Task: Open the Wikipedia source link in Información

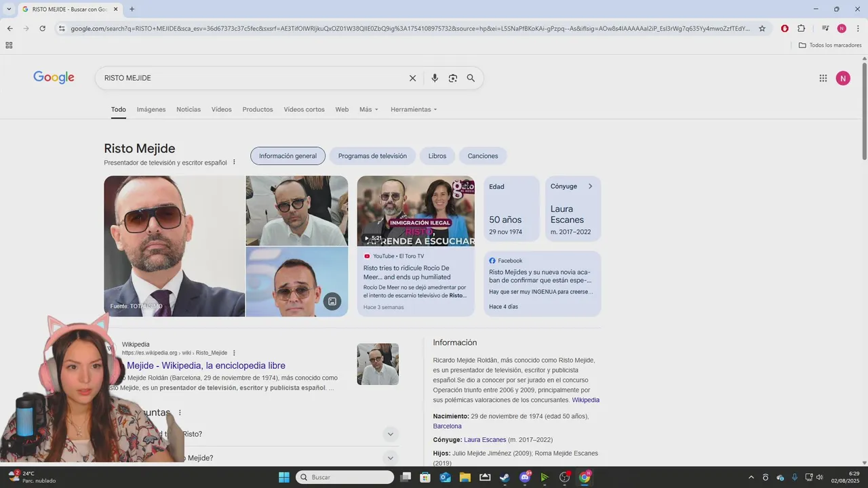Action: click(x=586, y=400)
